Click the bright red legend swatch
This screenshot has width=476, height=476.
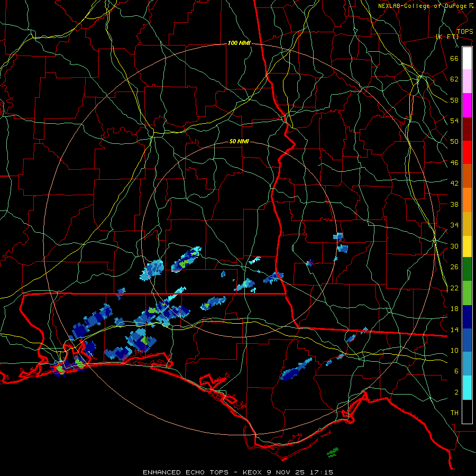pos(467,152)
